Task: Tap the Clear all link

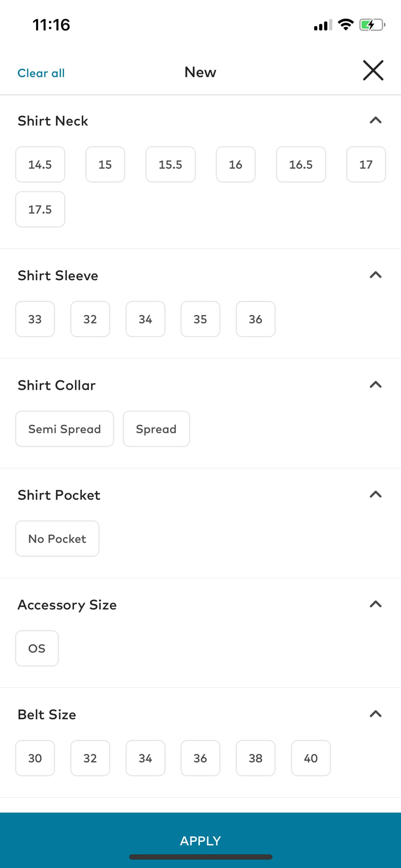Action: 41,73
